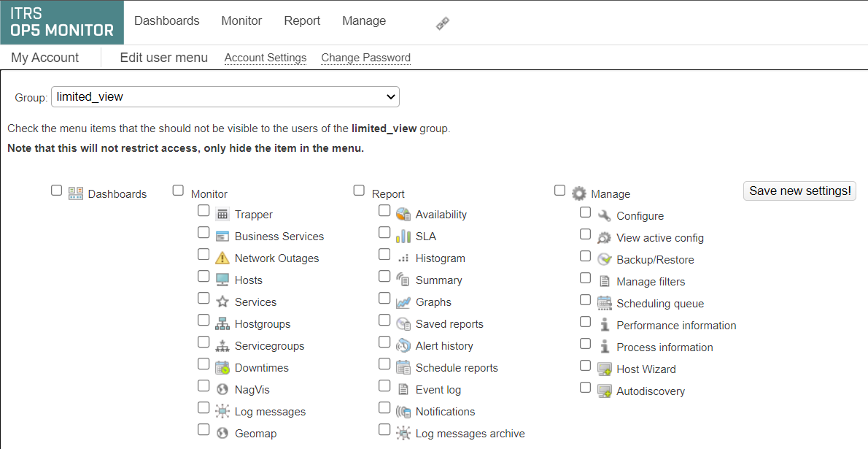Open the Monitor top menu

[241, 20]
